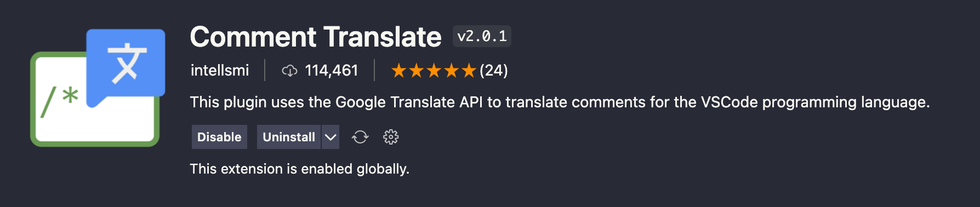Click the first rating star

coord(399,71)
